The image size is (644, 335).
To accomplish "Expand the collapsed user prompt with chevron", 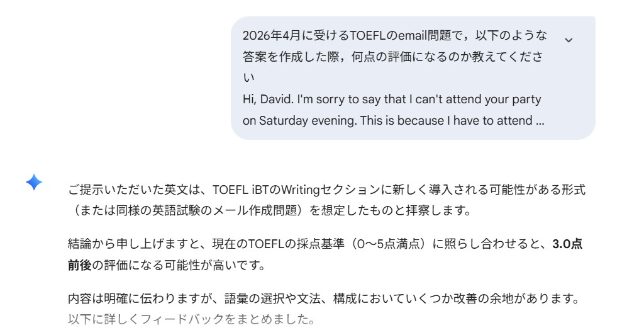I will coord(569,40).
